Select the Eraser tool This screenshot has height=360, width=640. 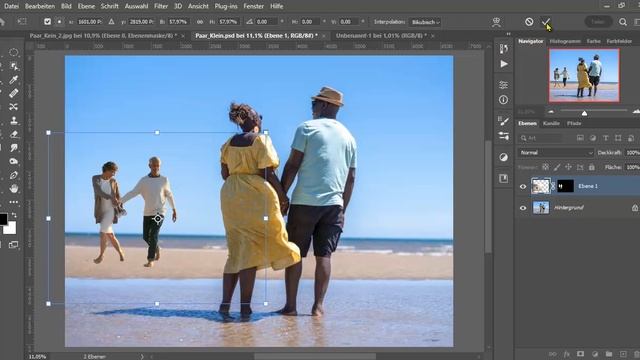click(13, 134)
